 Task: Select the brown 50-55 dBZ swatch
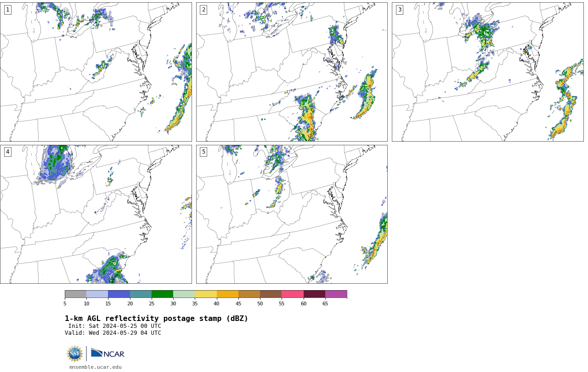pos(271,294)
